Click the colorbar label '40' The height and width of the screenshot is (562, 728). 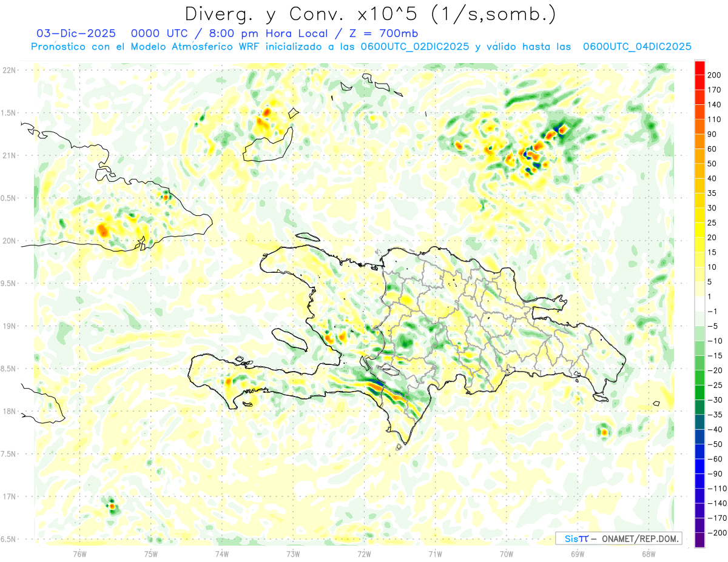pos(712,178)
